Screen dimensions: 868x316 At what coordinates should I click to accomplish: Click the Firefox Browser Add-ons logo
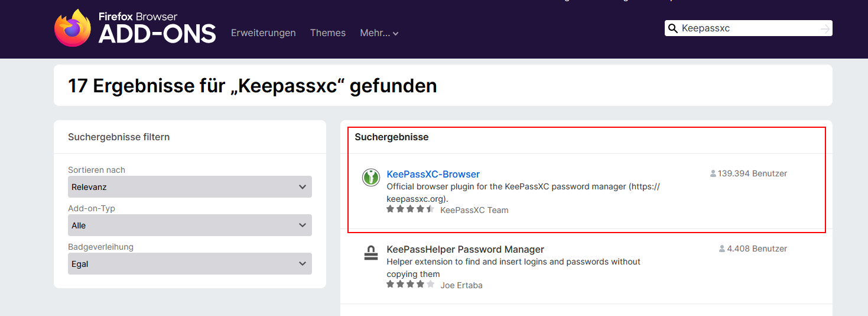135,28
